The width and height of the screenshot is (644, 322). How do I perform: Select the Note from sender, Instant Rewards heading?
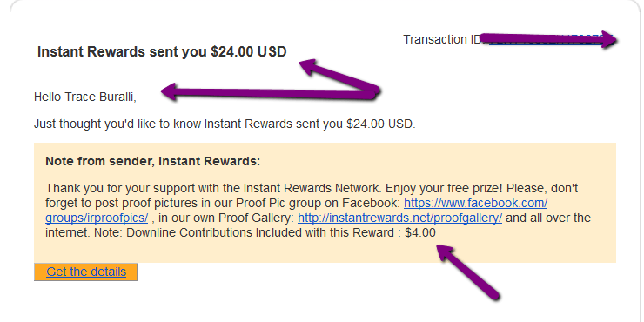point(153,161)
